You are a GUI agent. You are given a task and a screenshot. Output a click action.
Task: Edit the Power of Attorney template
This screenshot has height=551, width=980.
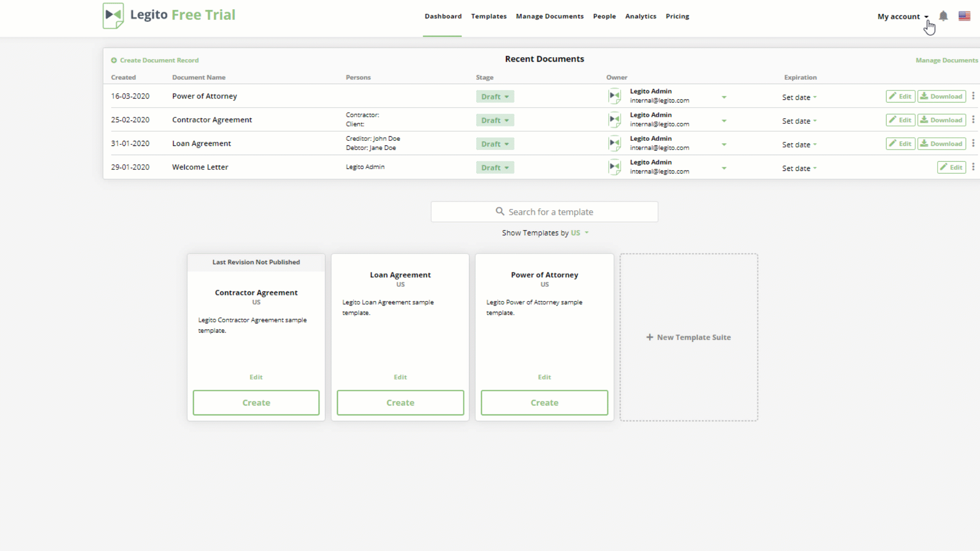[x=544, y=377]
